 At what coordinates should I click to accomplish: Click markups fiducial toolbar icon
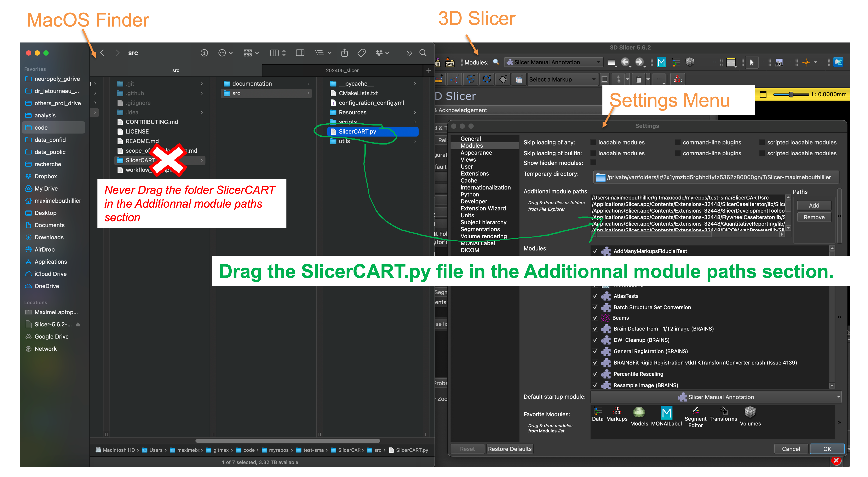tap(678, 79)
